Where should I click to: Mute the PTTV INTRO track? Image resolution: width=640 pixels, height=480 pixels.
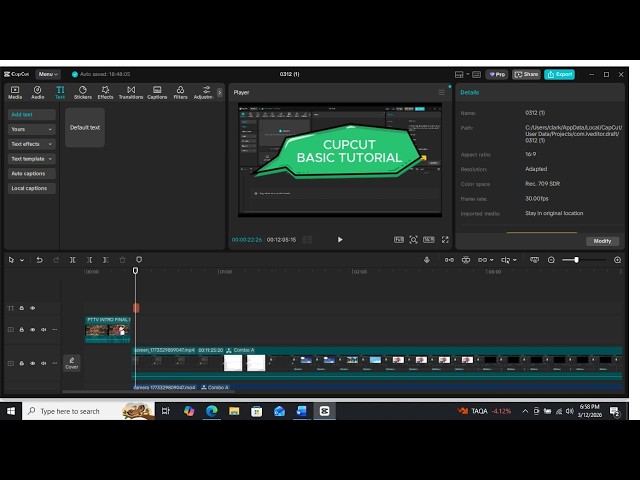point(44,330)
